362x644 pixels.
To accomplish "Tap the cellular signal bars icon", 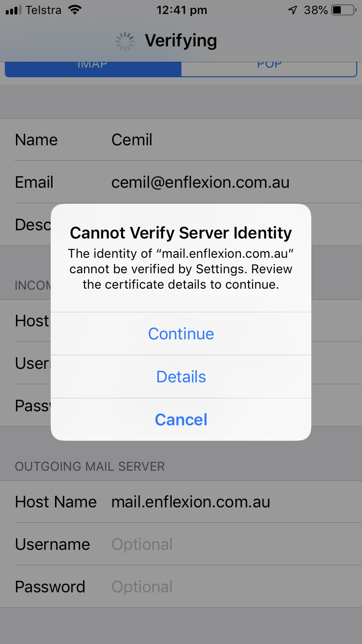I will [14, 10].
